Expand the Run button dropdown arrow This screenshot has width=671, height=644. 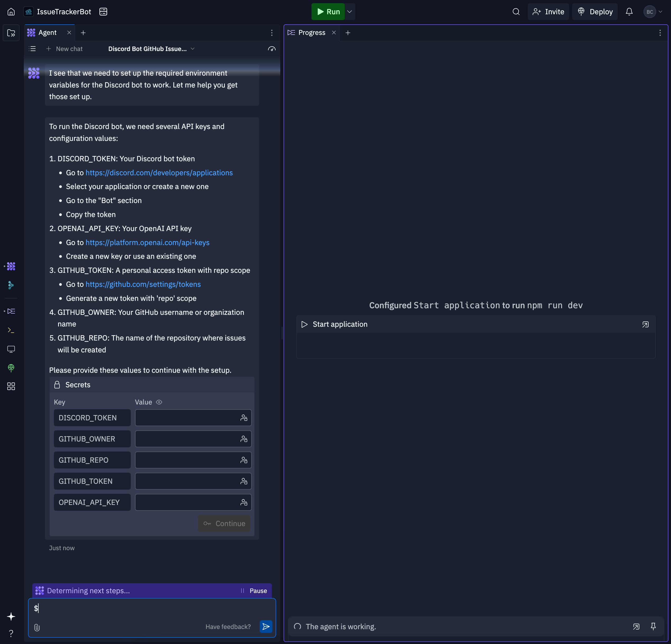click(350, 12)
